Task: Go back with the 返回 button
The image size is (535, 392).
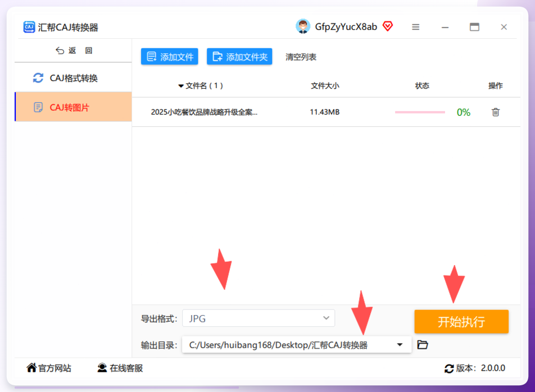Action: (x=73, y=51)
